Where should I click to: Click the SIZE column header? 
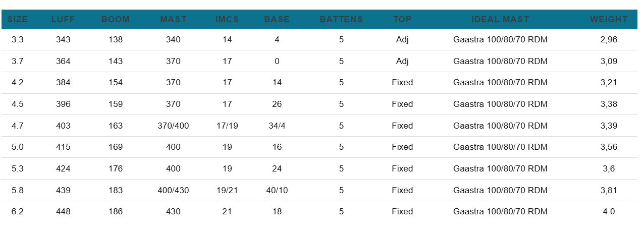(x=18, y=20)
